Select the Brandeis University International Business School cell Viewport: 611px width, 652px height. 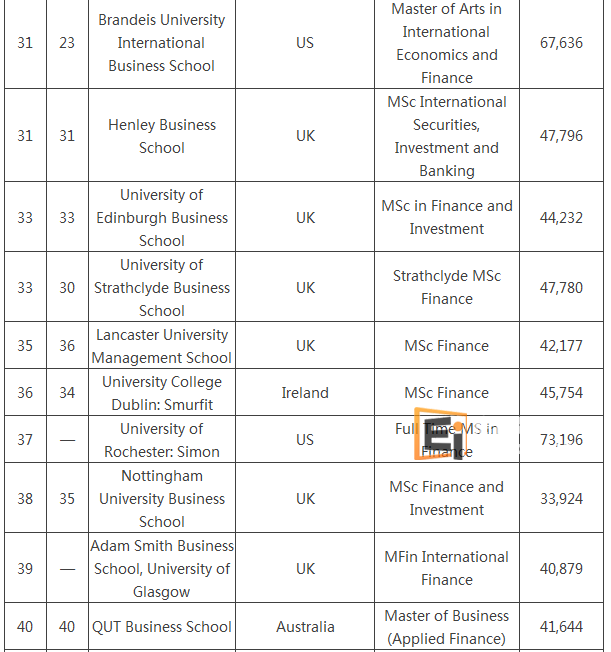pyautogui.click(x=161, y=43)
